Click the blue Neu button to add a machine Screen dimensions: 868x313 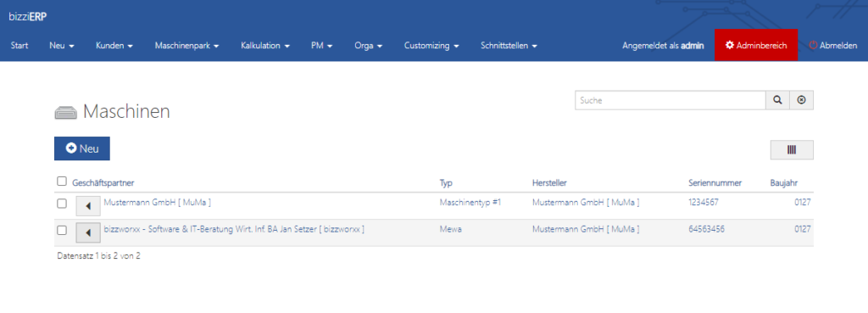coord(82,148)
